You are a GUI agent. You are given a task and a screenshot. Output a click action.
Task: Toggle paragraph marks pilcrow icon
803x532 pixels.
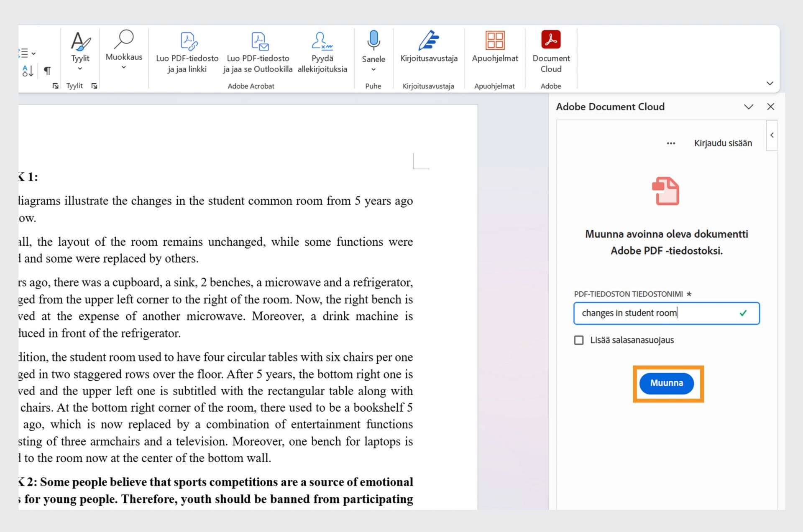(47, 71)
